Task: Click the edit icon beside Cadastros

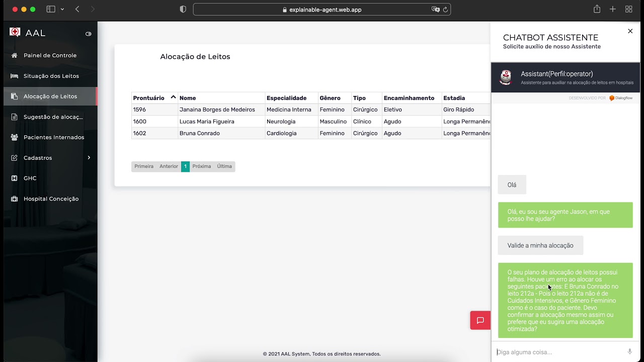Action: click(x=14, y=158)
